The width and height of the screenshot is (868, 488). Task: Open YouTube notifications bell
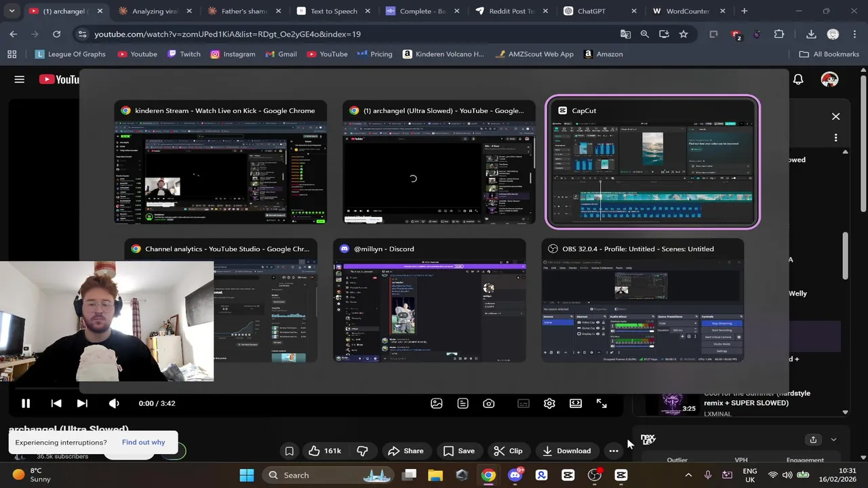tap(798, 79)
